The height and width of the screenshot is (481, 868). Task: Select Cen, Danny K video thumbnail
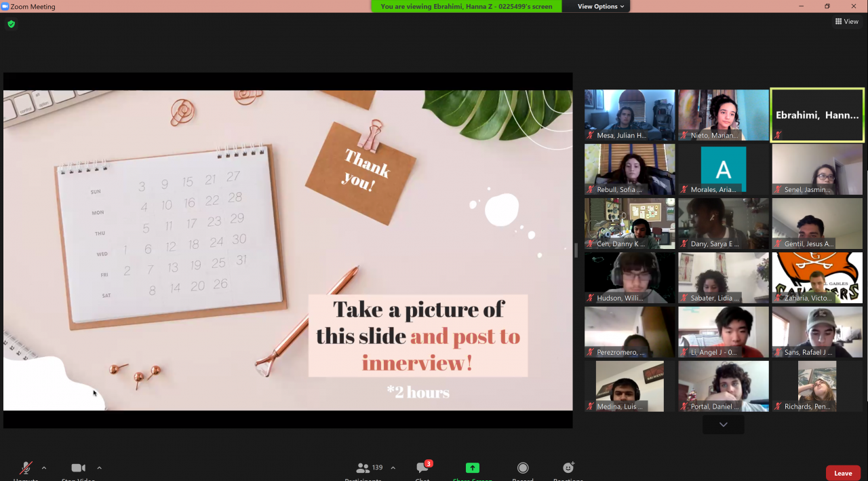[630, 224]
